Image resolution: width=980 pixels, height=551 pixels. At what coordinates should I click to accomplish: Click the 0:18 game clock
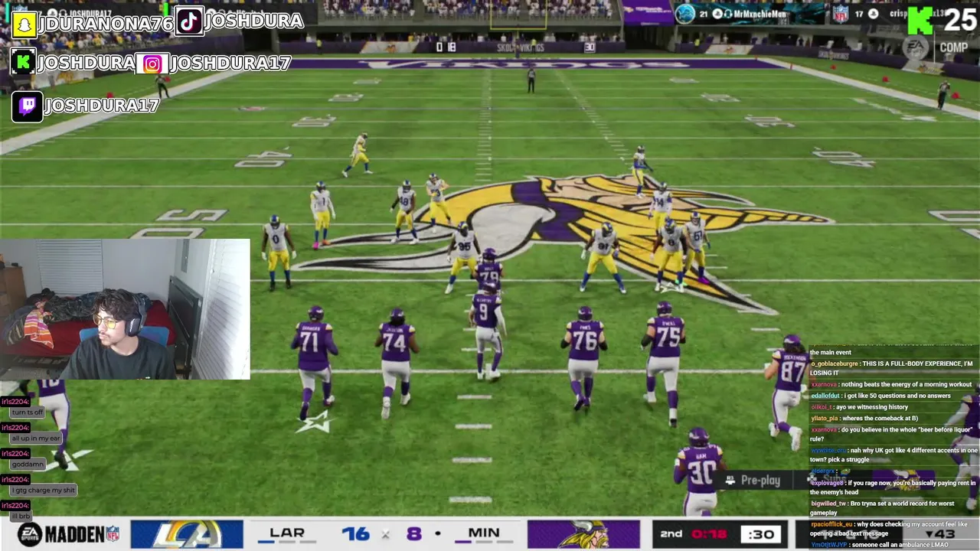click(x=708, y=533)
